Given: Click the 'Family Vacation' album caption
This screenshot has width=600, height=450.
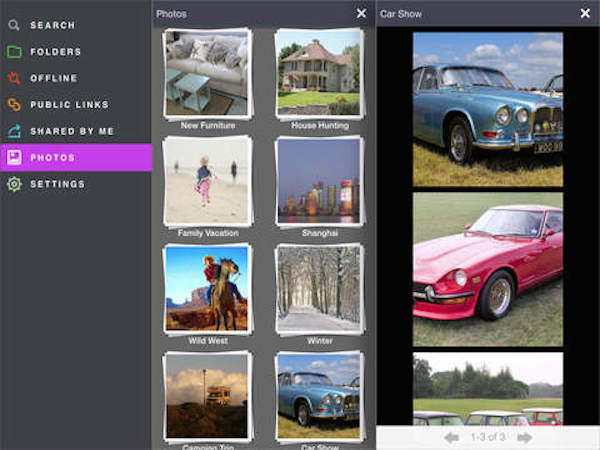Looking at the screenshot, I should 208,233.
